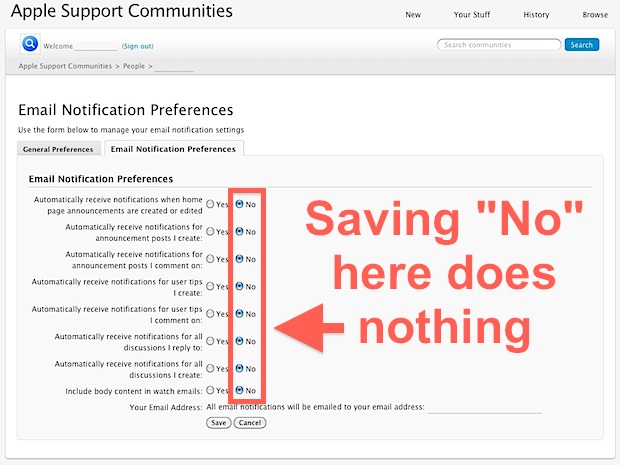Select Yes for user tips I comment on
Image resolution: width=620 pixels, height=465 pixels.
pos(210,314)
